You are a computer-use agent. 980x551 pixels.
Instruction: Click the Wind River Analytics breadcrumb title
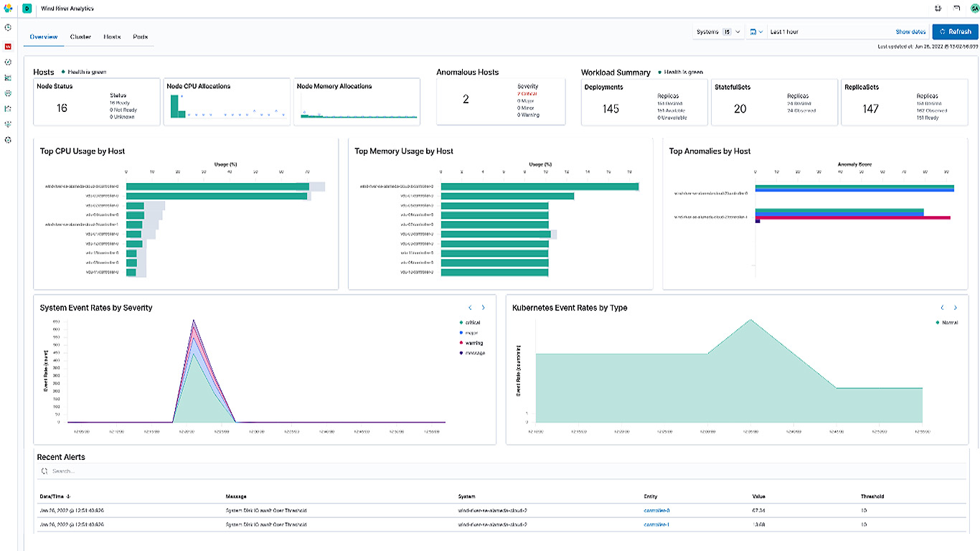pyautogui.click(x=67, y=9)
